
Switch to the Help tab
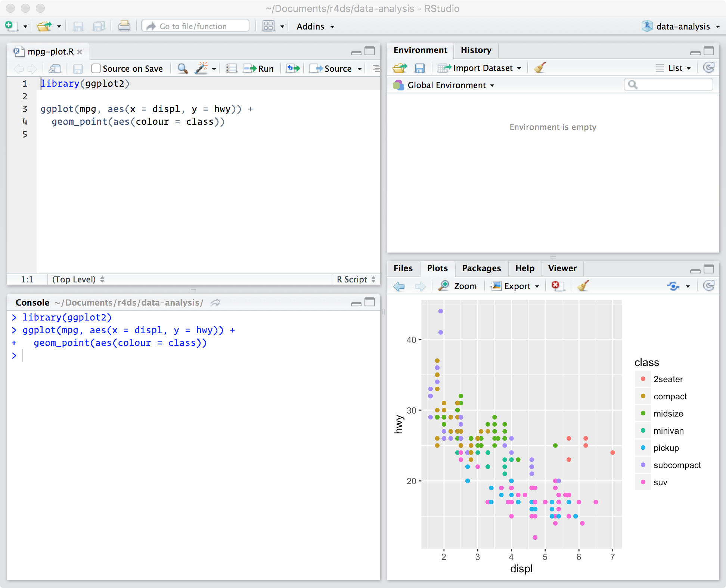click(x=525, y=268)
